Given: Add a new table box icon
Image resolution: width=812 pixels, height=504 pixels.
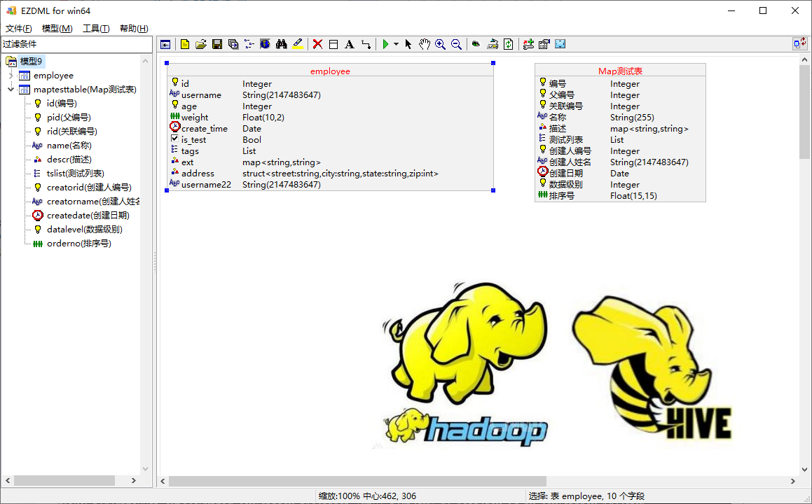Looking at the screenshot, I should click(333, 45).
